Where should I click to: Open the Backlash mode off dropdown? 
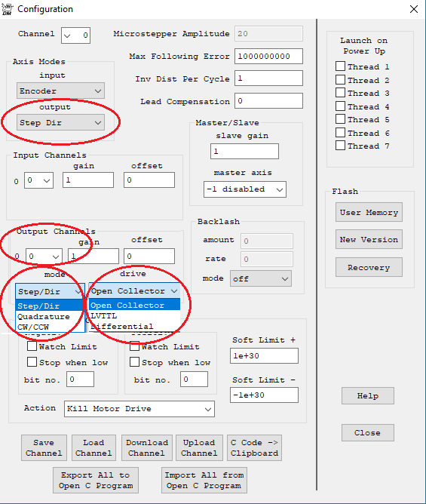coord(261,278)
